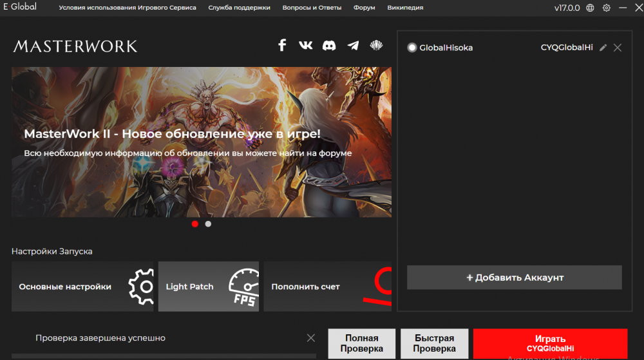Open the Википедия menu link
Image resolution: width=644 pixels, height=360 pixels.
click(x=405, y=8)
